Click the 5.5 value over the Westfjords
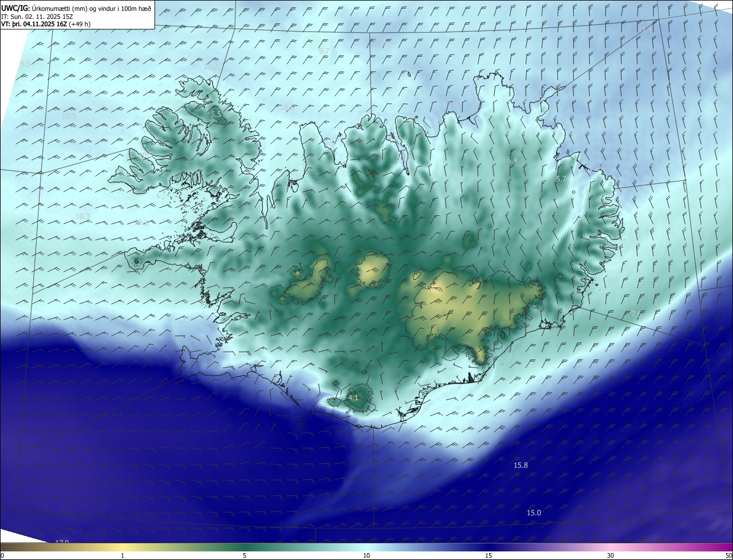Image resolution: width=733 pixels, height=560 pixels. click(x=216, y=115)
